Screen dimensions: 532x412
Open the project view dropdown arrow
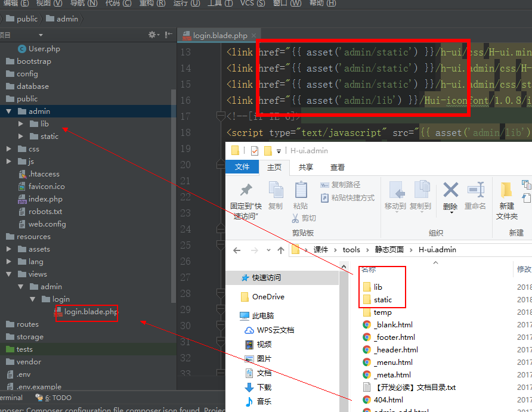coord(41,35)
